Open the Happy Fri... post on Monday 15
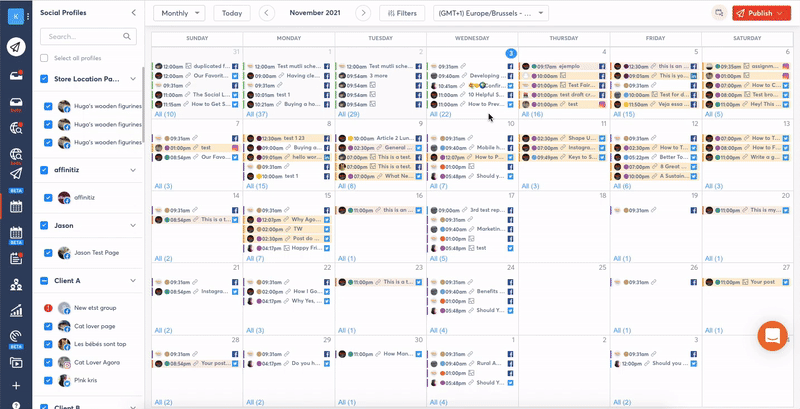 (288, 248)
